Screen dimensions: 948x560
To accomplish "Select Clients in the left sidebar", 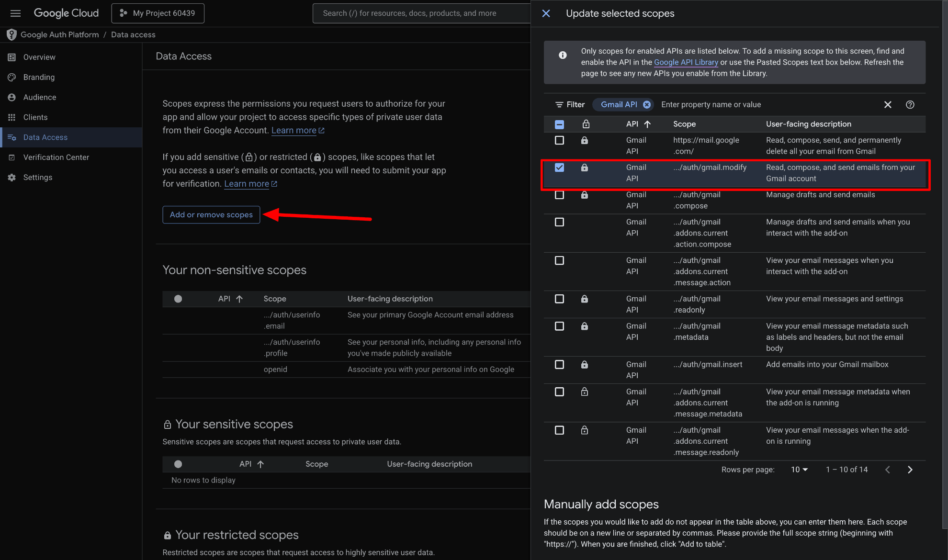I will [x=35, y=117].
